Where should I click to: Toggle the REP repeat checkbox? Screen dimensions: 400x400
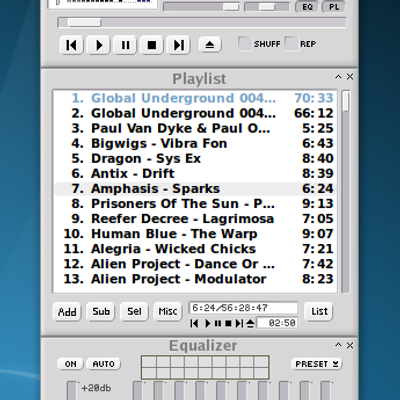coord(291,44)
